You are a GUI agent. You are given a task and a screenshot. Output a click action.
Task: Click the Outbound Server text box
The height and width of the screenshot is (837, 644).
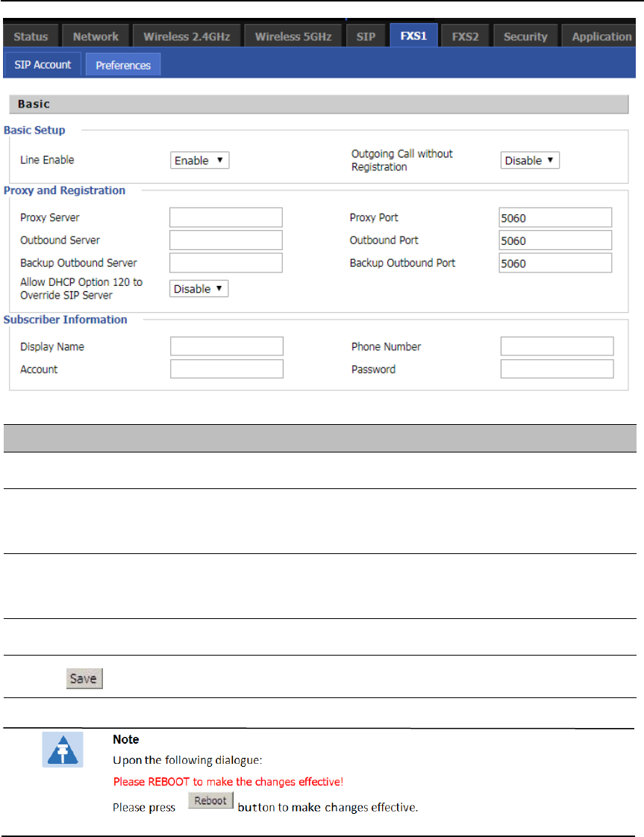point(226,240)
